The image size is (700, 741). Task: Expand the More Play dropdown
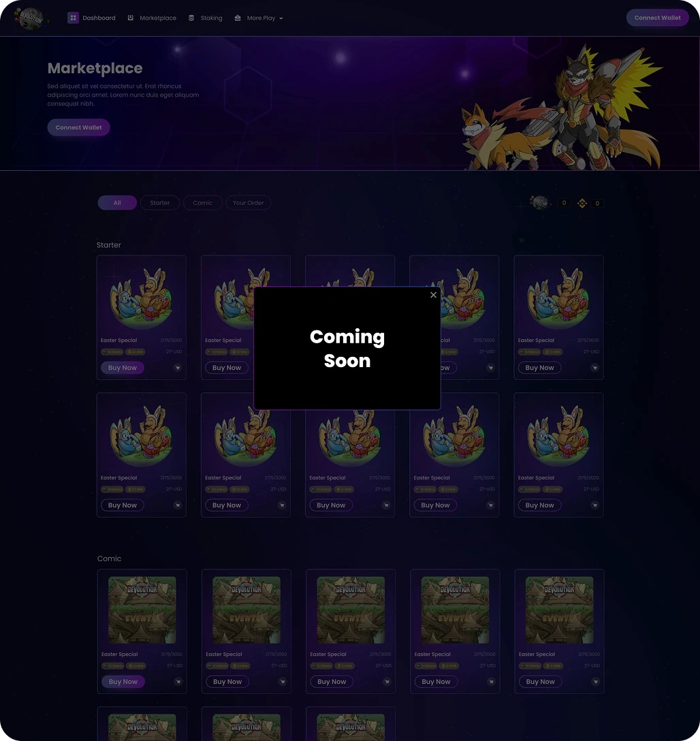[264, 18]
